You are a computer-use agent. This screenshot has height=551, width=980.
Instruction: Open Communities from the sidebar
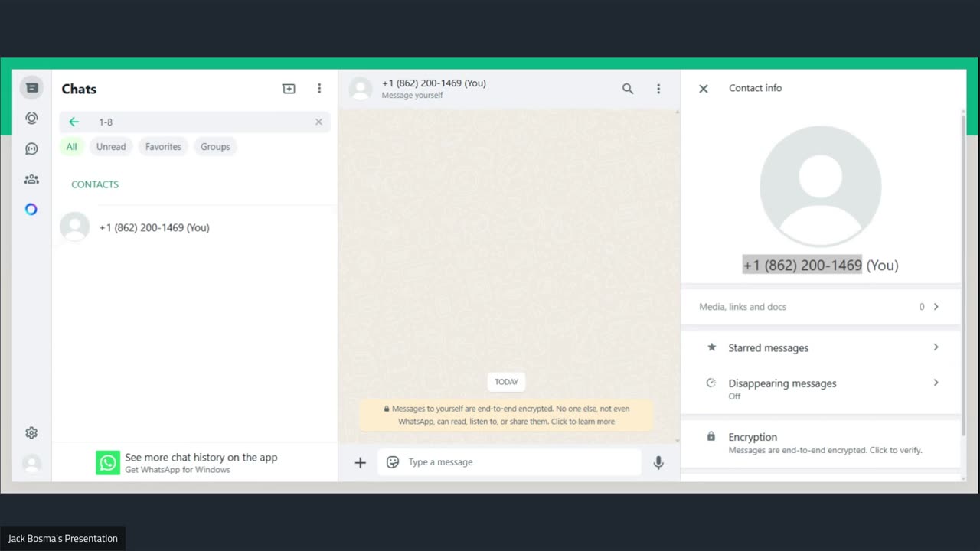31,179
